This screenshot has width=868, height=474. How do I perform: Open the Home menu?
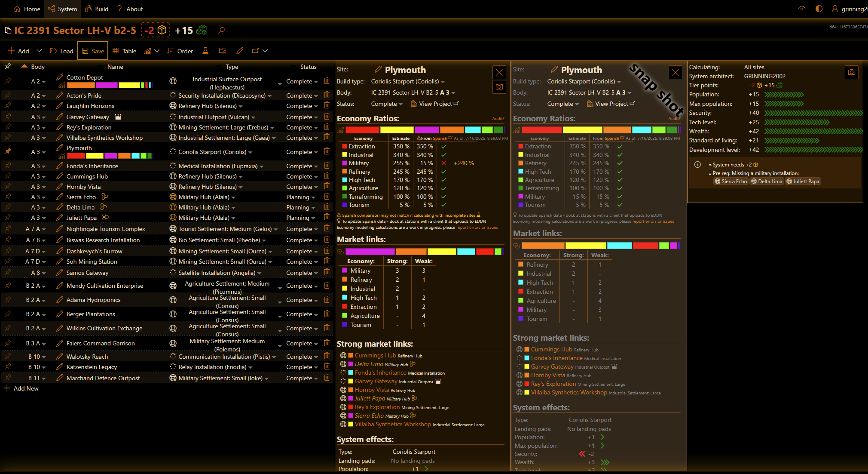point(27,9)
